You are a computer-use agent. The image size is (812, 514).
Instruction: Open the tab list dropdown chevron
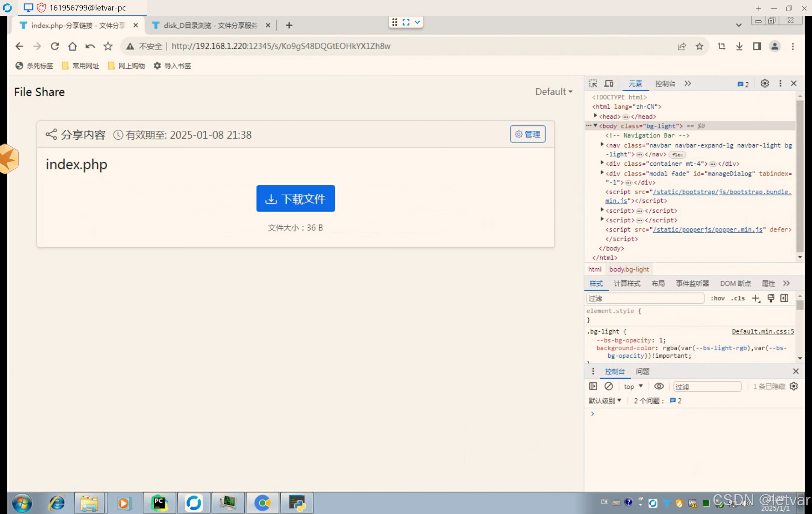[739, 25]
